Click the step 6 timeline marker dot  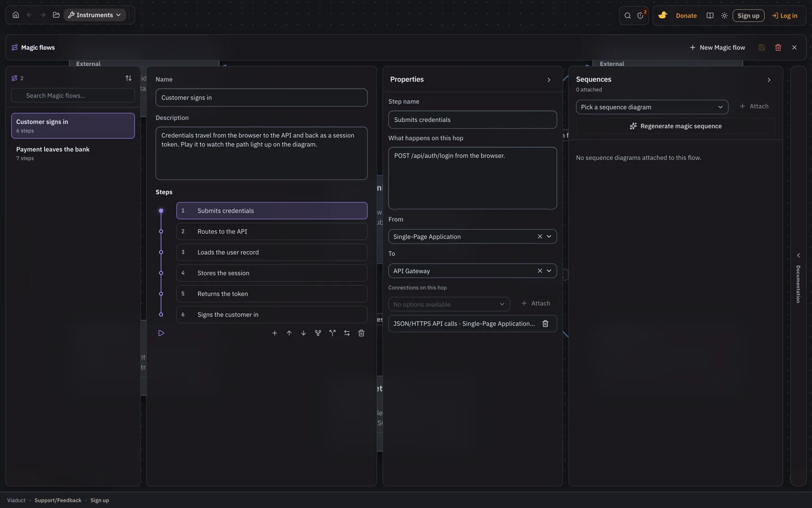click(161, 314)
